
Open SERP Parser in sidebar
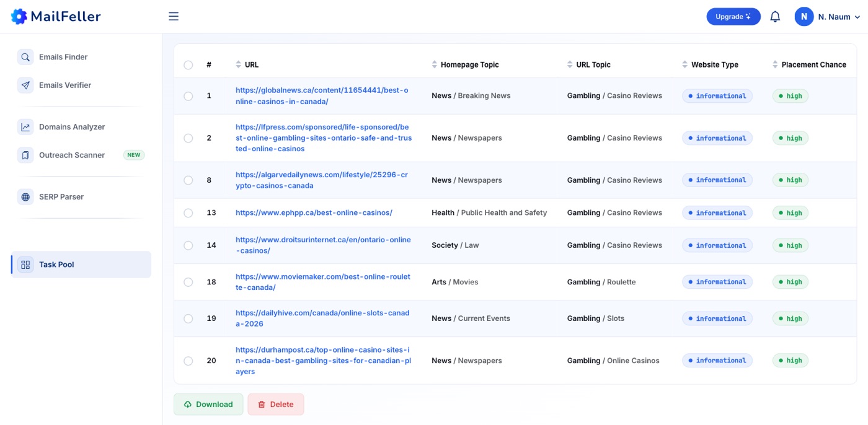[x=81, y=197]
